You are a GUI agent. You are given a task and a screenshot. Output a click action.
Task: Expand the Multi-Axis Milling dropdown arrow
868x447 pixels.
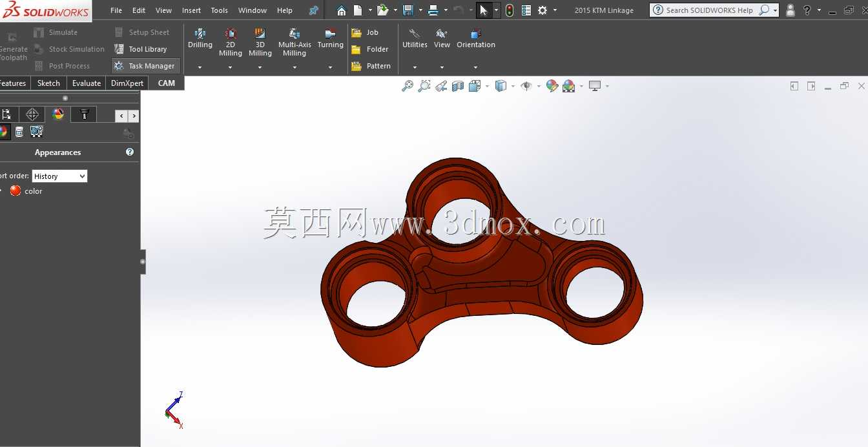pos(294,67)
